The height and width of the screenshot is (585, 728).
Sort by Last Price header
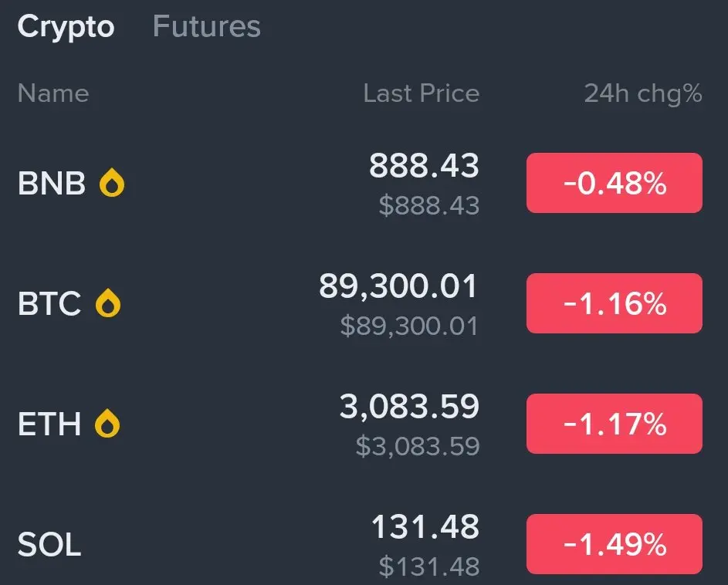421,93
